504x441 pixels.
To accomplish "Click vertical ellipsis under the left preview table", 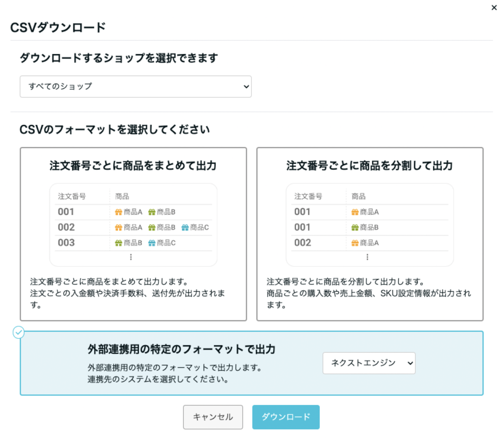I will click(x=131, y=257).
